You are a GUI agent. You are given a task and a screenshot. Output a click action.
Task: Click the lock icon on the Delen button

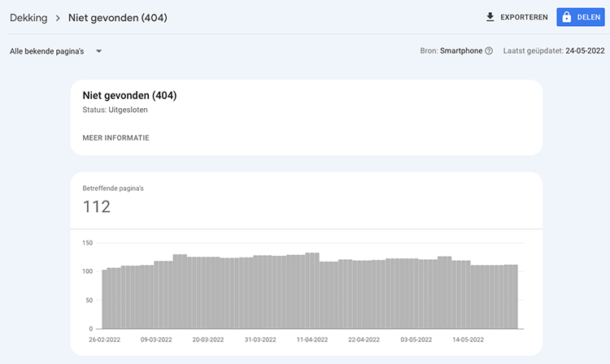click(x=567, y=17)
